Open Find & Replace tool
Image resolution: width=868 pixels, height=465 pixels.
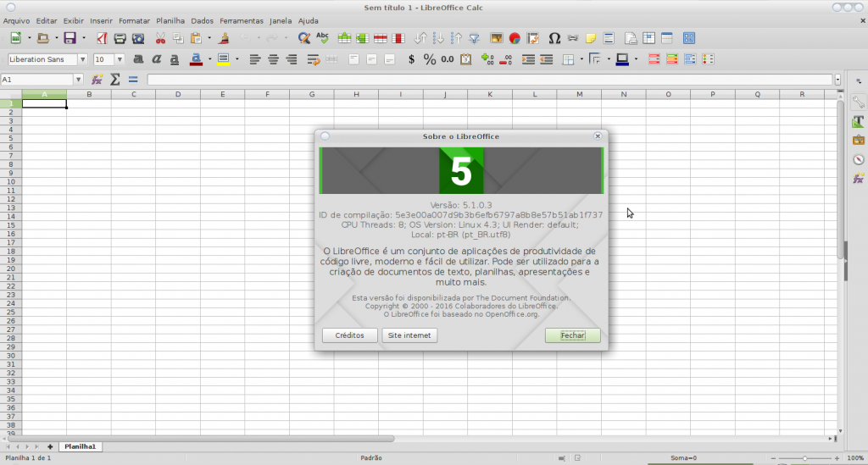304,38
